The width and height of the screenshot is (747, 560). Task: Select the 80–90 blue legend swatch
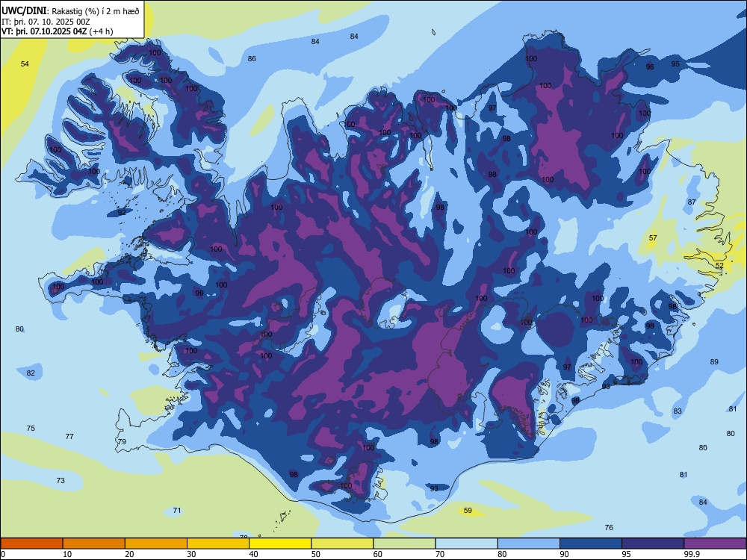click(x=529, y=544)
